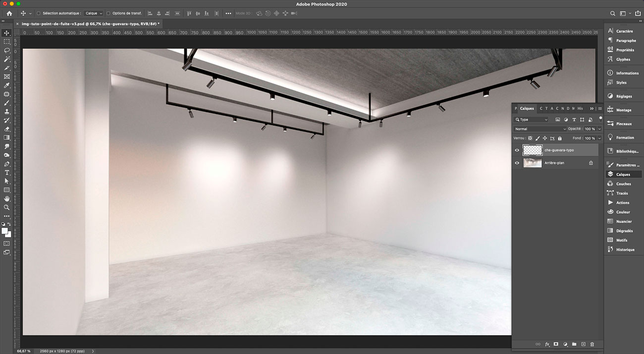
Task: Open the Normal blending mode dropdown
Action: [x=540, y=128]
